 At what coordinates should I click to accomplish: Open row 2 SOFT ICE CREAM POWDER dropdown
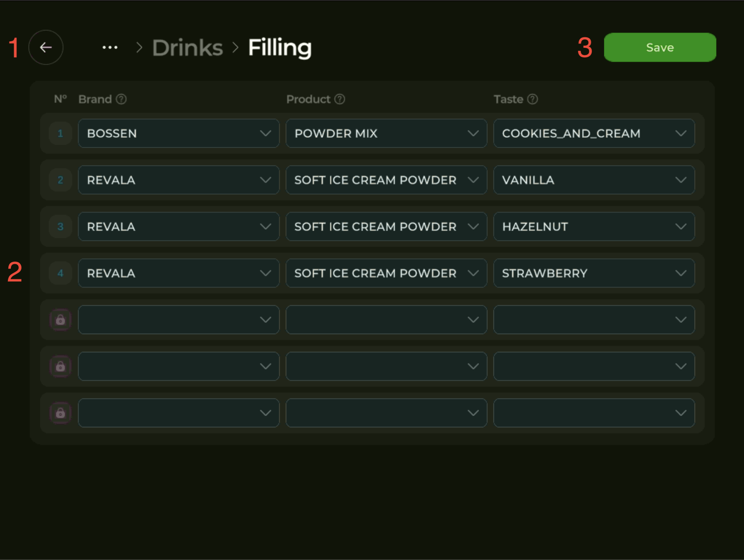[x=386, y=180]
